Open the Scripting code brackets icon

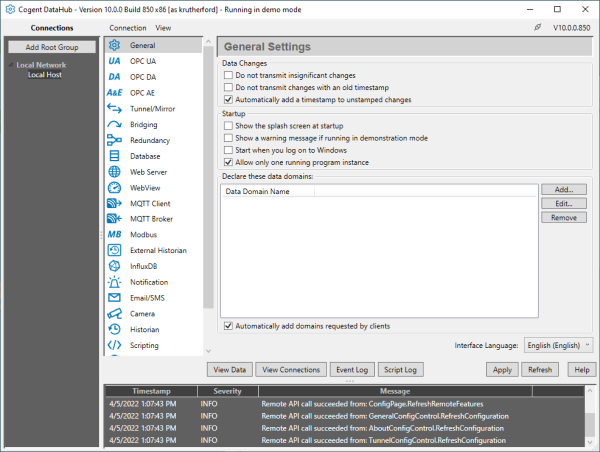pyautogui.click(x=114, y=345)
